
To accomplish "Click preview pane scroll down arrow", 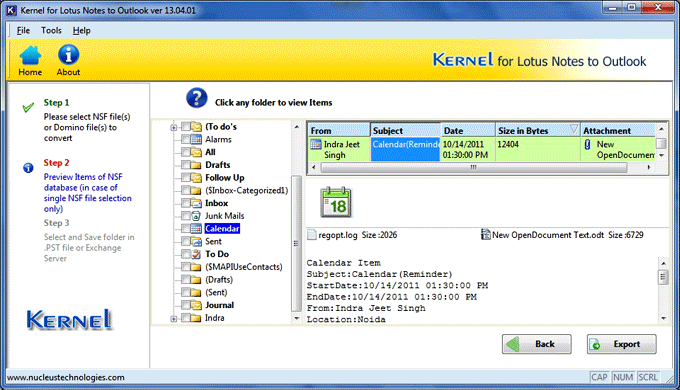I will pos(663,318).
